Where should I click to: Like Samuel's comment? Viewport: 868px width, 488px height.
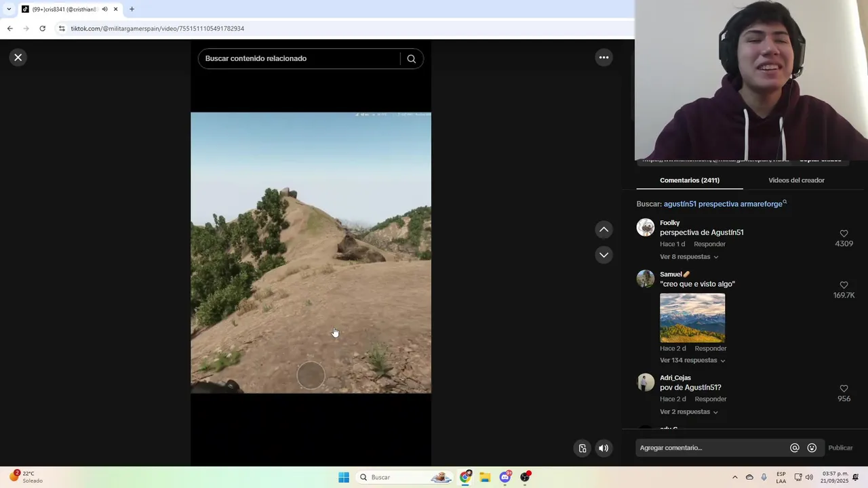click(844, 285)
